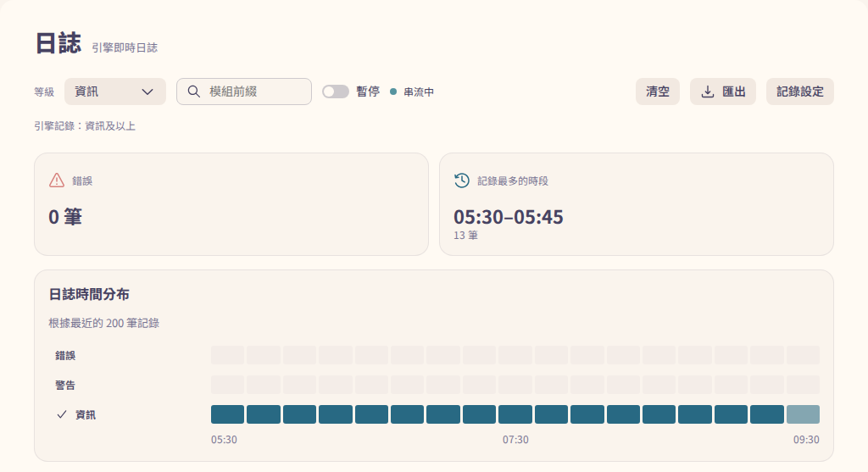
Task: Click the 引擎記錄：資訊及以上 text
Action: tap(85, 126)
